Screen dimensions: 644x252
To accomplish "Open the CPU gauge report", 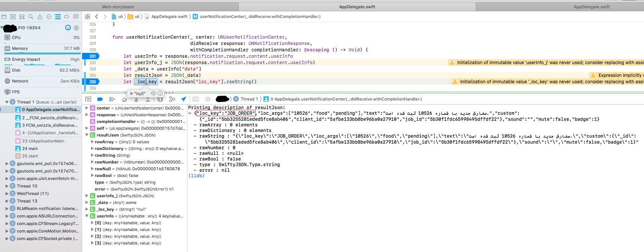I will pyautogui.click(x=41, y=37).
